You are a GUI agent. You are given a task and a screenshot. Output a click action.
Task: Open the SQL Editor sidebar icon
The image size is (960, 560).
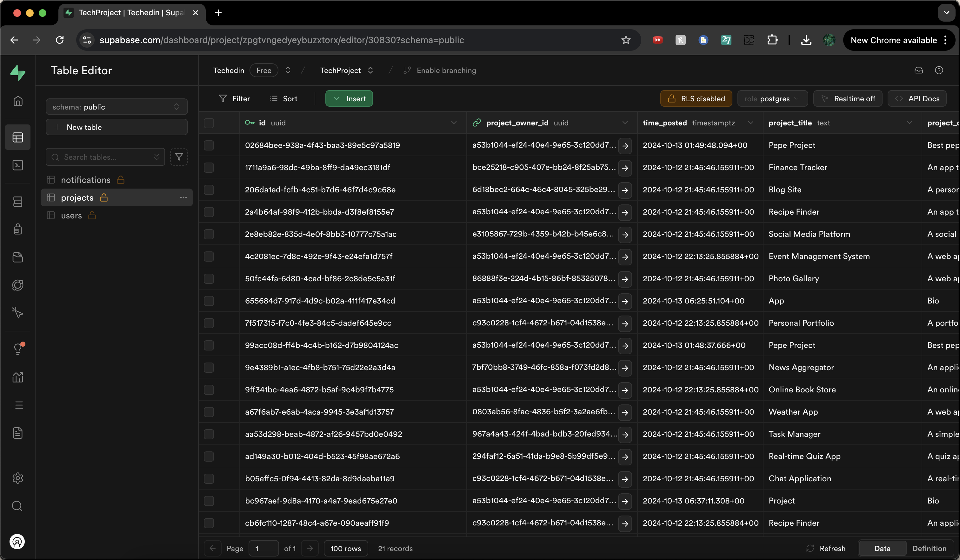[x=17, y=165]
